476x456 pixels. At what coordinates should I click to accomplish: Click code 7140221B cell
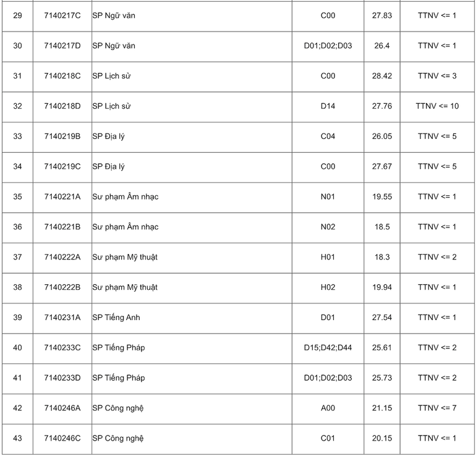click(62, 227)
